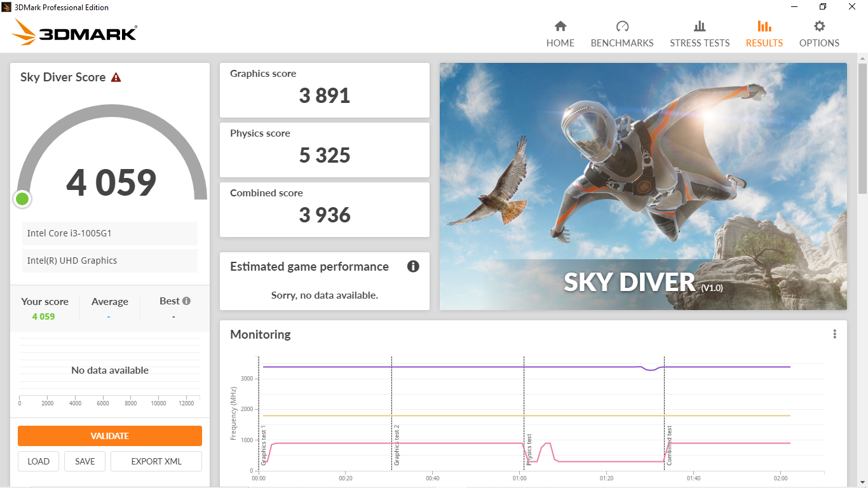Open the Home tab icon
Screen dimensions: 868x488
click(x=560, y=26)
